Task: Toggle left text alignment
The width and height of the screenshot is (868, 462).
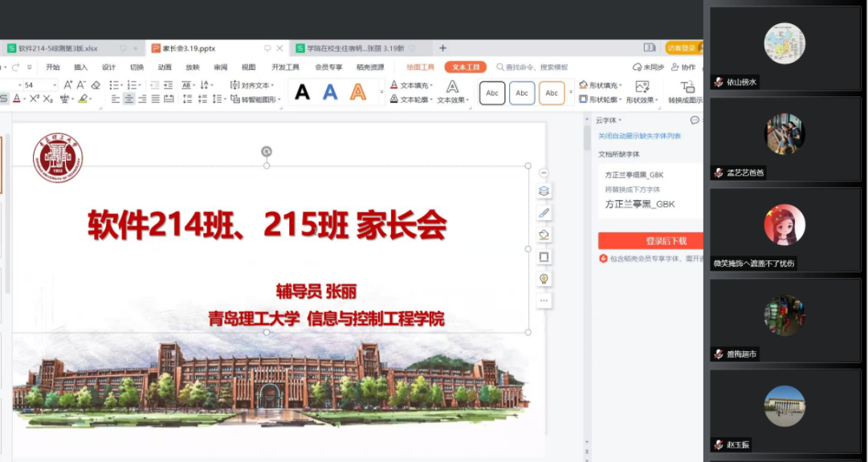Action: point(115,99)
